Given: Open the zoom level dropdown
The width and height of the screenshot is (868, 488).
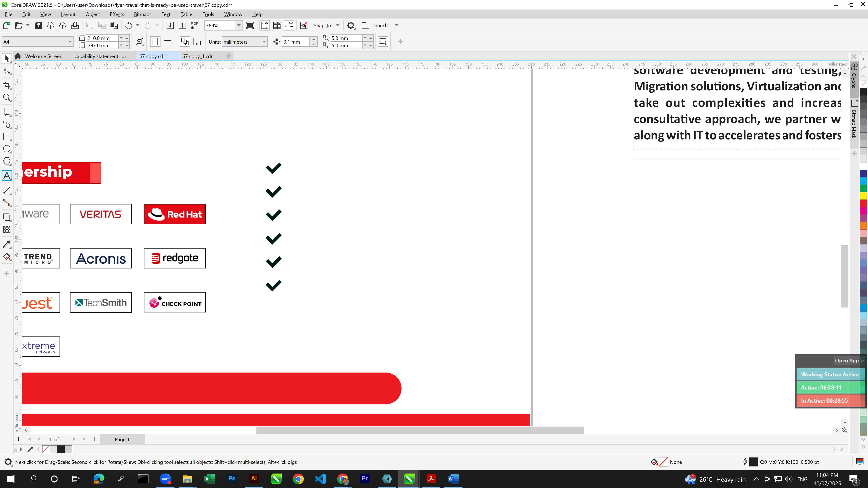Looking at the screenshot, I should click(x=238, y=25).
